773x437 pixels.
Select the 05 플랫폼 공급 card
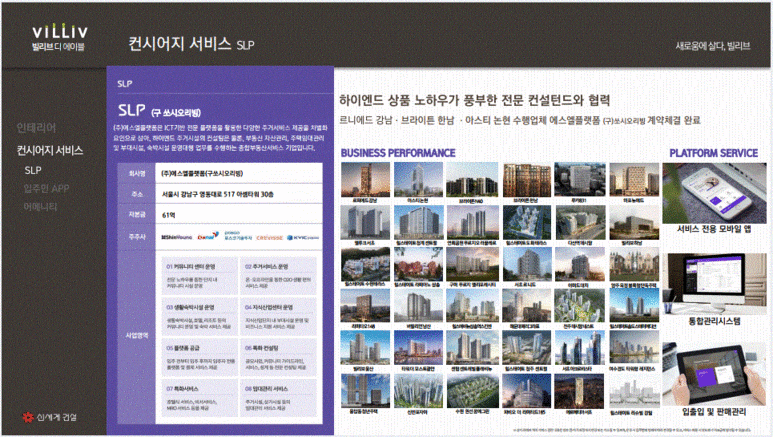coord(200,358)
